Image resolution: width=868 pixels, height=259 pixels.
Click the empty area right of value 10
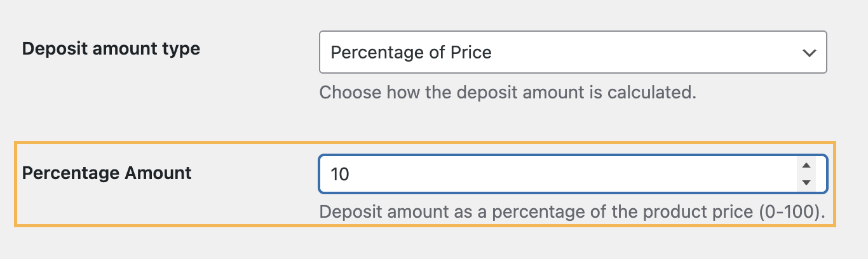coord(572,174)
